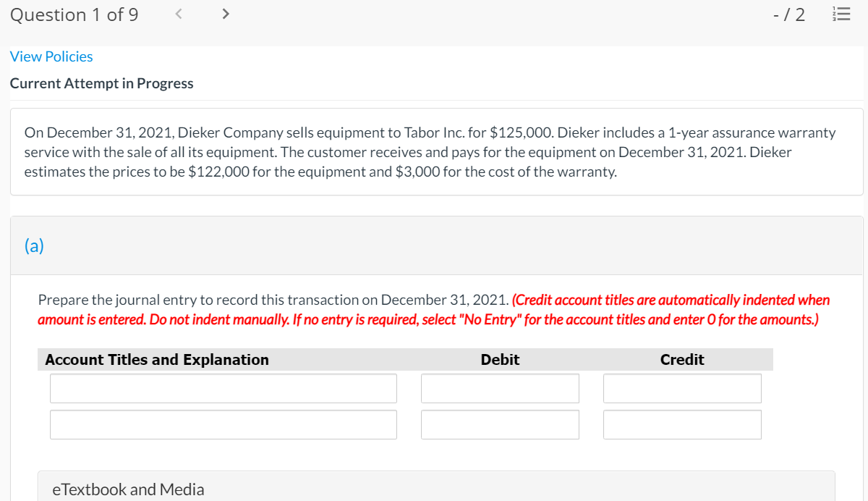The height and width of the screenshot is (501, 868).
Task: Click the Debit column header
Action: pyautogui.click(x=500, y=359)
